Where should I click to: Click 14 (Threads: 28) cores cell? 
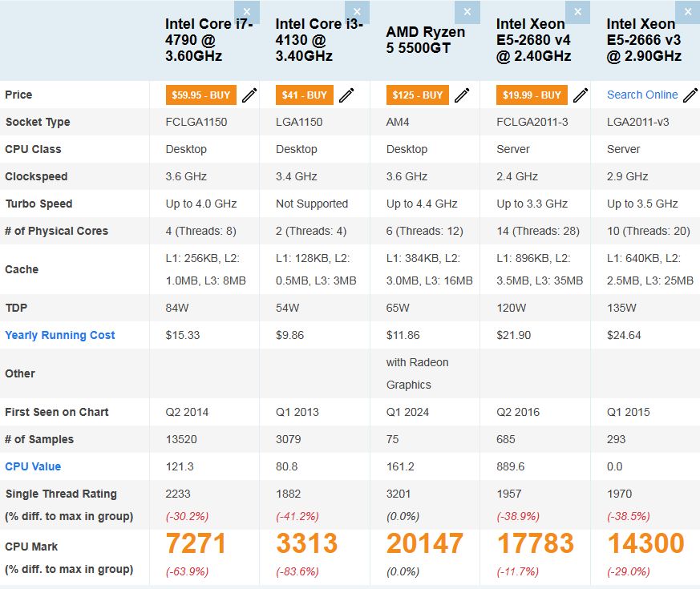pos(538,231)
